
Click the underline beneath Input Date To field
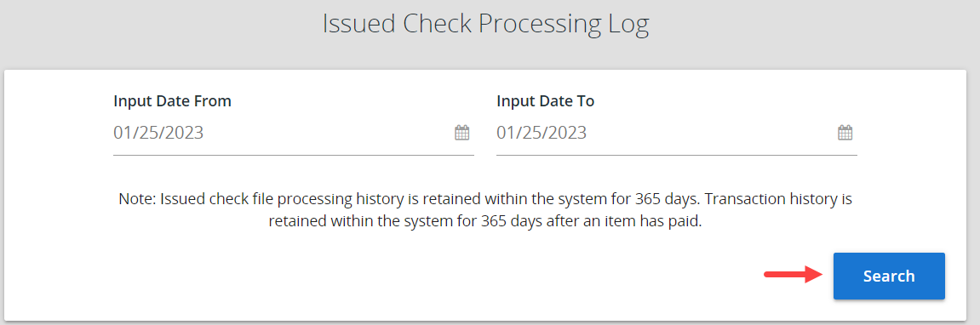(676, 154)
